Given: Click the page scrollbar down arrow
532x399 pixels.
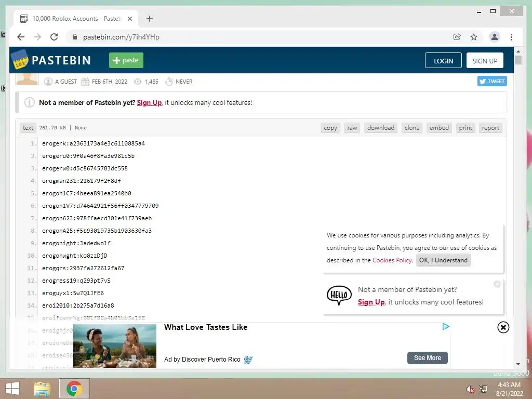Looking at the screenshot, I should pyautogui.click(x=518, y=364).
